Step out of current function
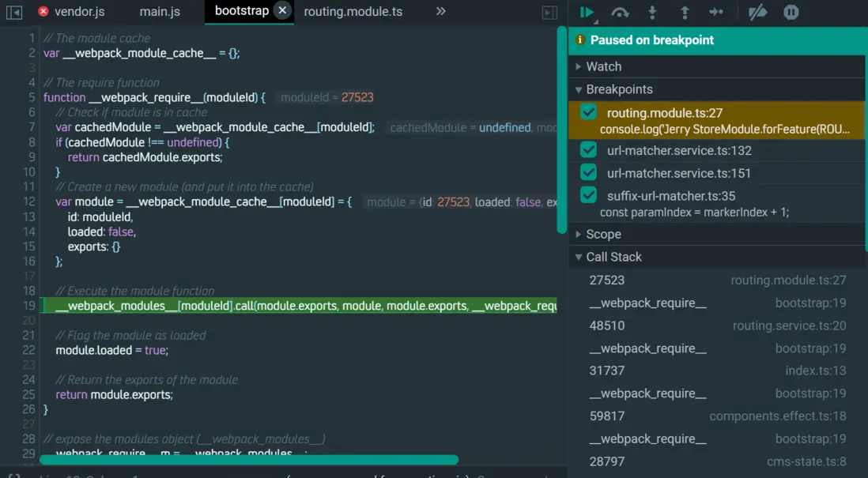The height and width of the screenshot is (478, 868). (685, 12)
